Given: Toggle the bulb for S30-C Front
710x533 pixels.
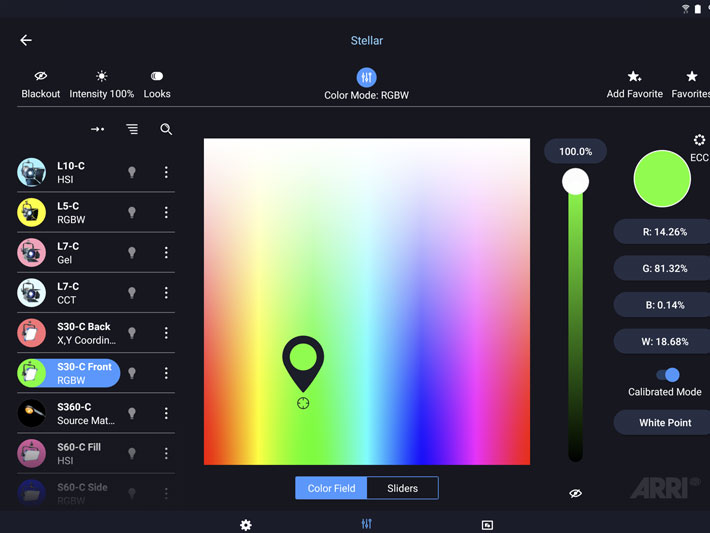Looking at the screenshot, I should 132,373.
